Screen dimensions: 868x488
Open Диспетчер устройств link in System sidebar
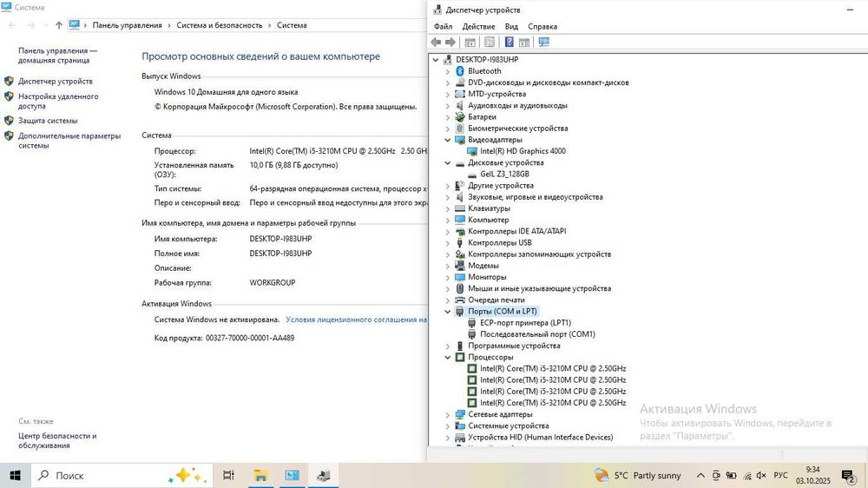pos(56,81)
